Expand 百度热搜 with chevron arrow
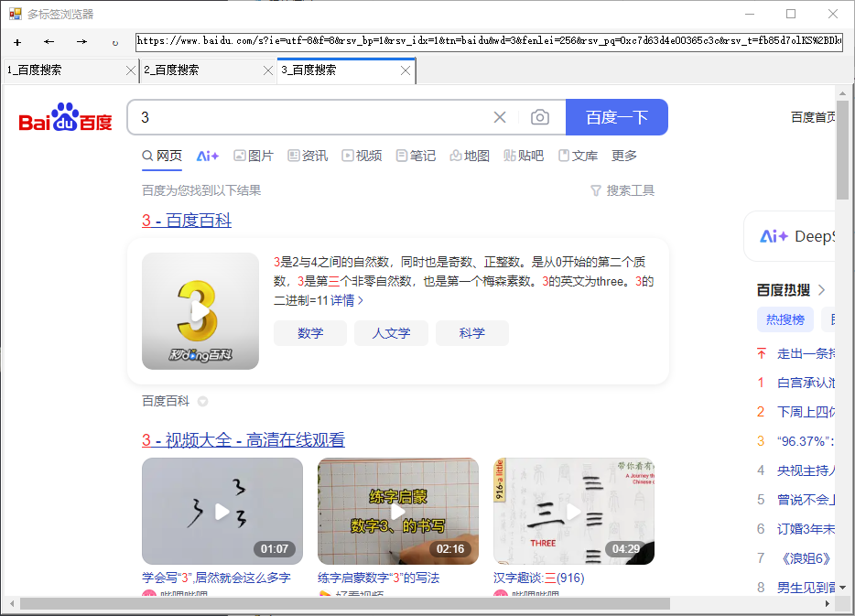 [x=822, y=290]
